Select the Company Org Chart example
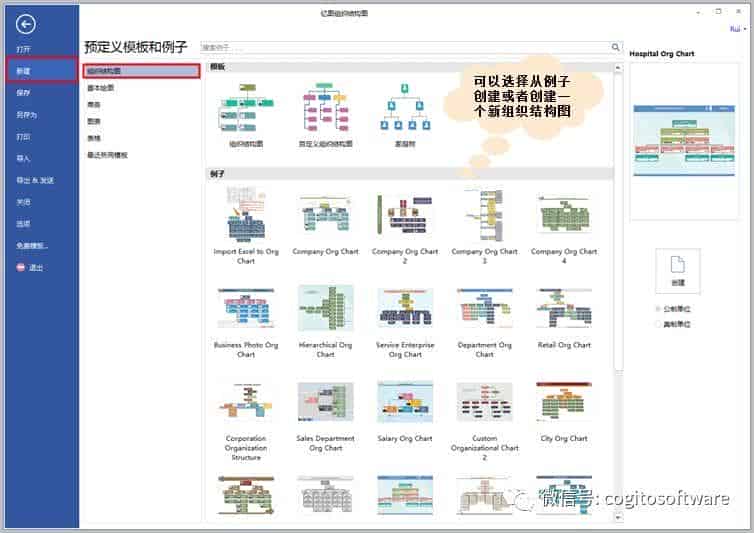 tap(326, 225)
